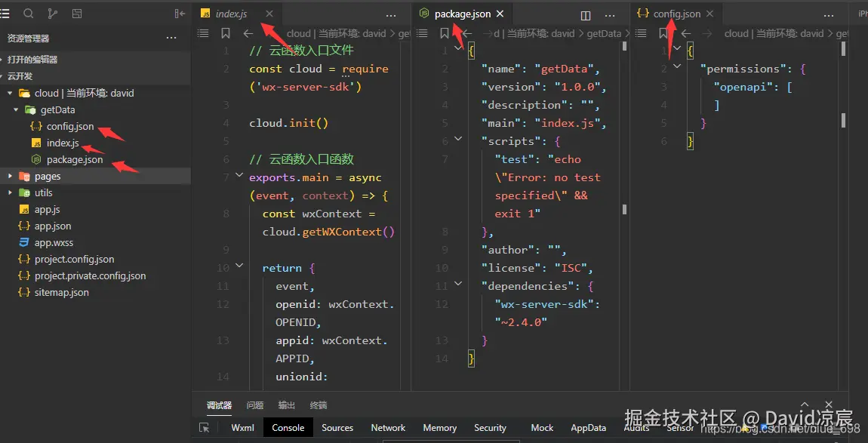
Task: Open the Security debugger tab
Action: click(x=490, y=427)
